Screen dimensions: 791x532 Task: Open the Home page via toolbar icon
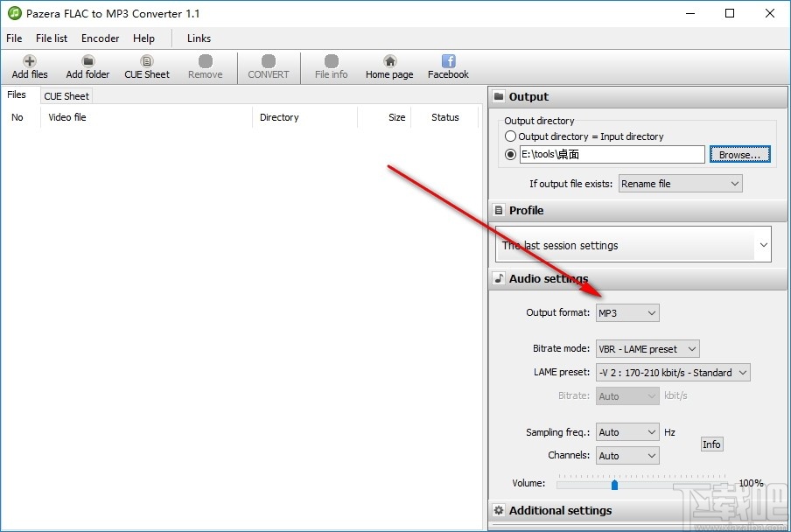388,66
